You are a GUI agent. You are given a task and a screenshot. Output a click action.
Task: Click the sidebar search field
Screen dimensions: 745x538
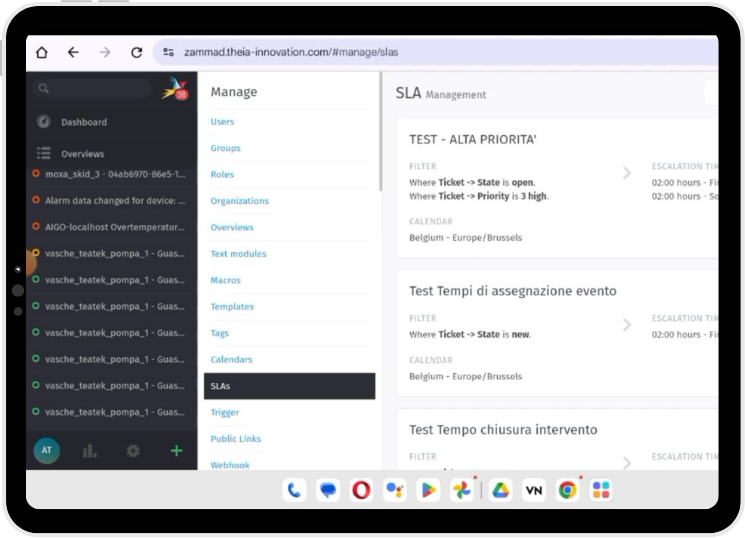[x=92, y=88]
